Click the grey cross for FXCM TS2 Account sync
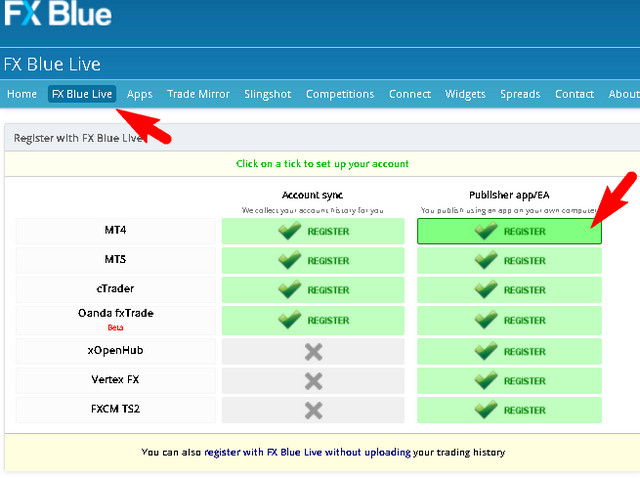 click(x=313, y=411)
